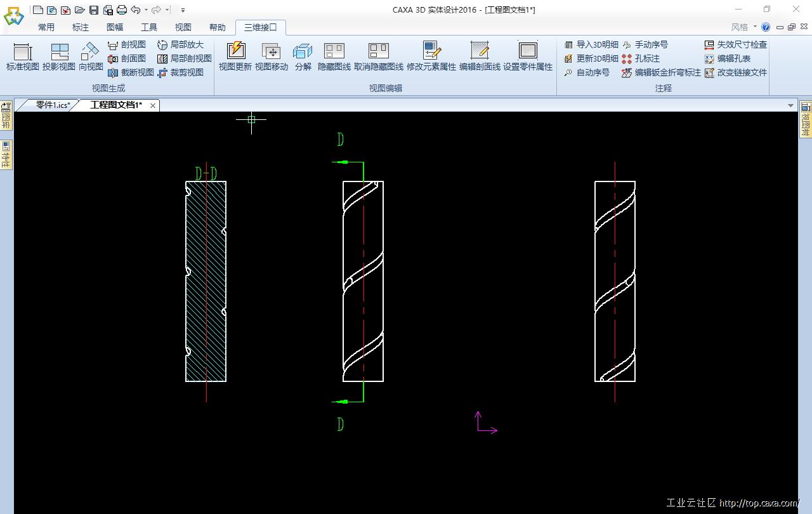
Task: Switch to the 图幅 (Sheet) ribbon tab
Action: pyautogui.click(x=115, y=27)
